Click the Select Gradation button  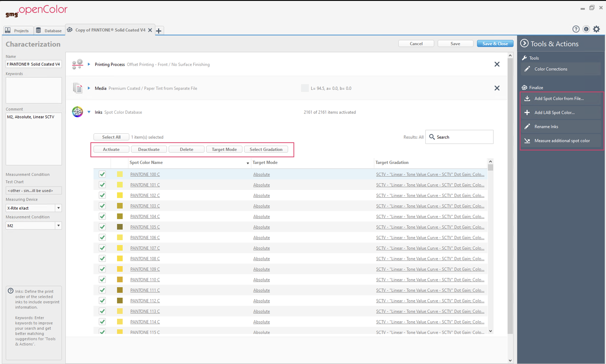point(266,149)
